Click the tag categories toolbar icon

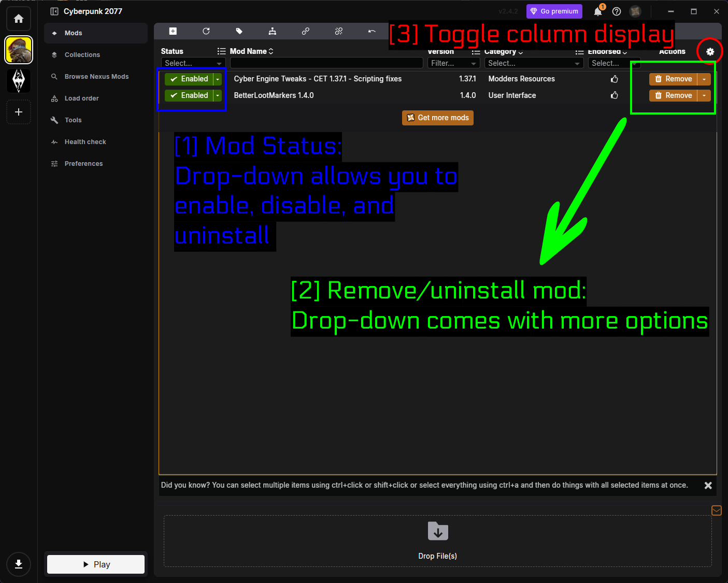coord(239,31)
